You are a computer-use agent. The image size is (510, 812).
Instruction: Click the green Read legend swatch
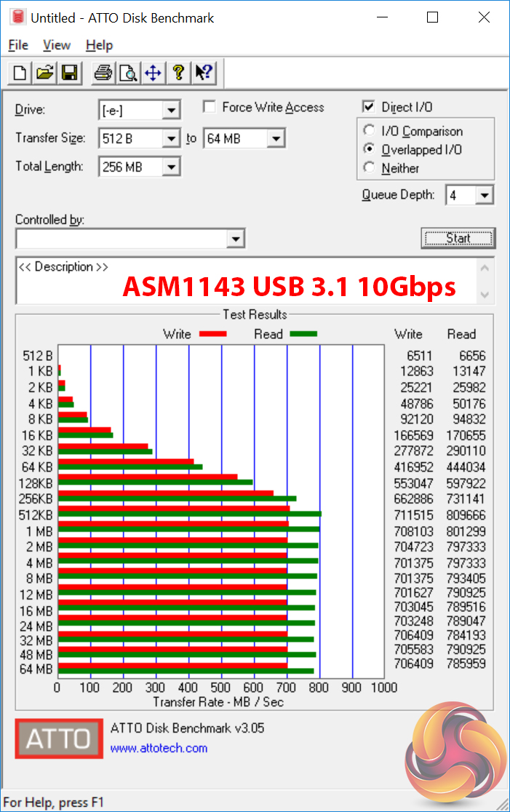tap(303, 335)
